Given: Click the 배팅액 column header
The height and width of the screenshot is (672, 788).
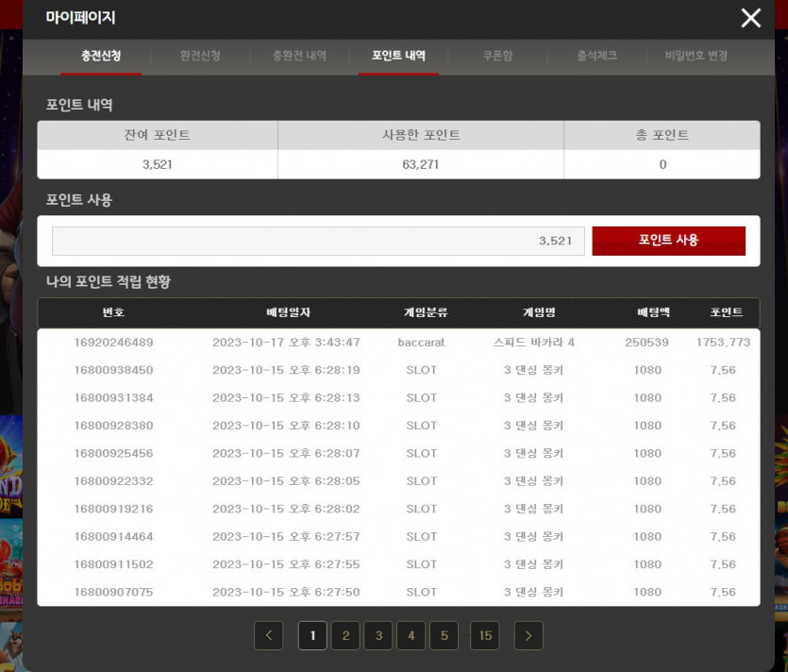Looking at the screenshot, I should point(653,312).
